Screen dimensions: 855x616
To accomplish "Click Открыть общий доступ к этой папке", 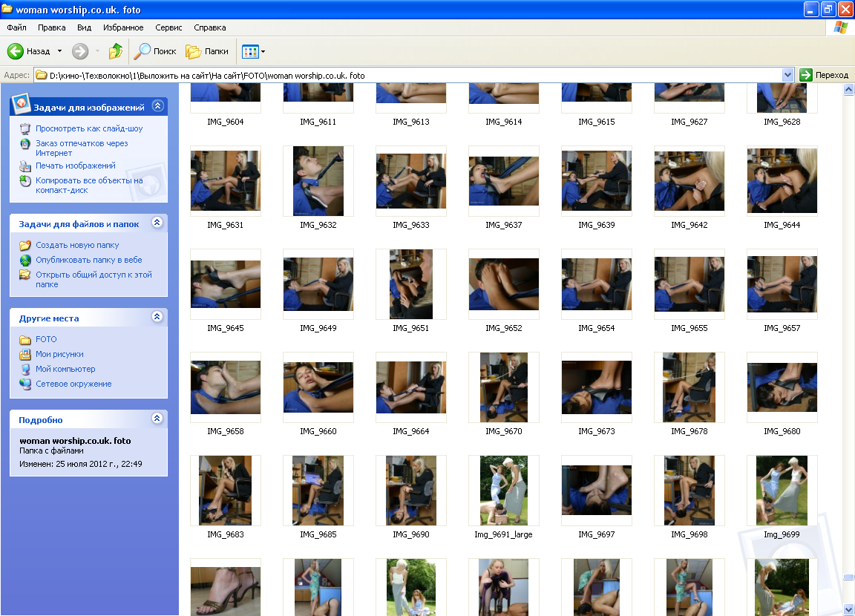I will [x=94, y=280].
